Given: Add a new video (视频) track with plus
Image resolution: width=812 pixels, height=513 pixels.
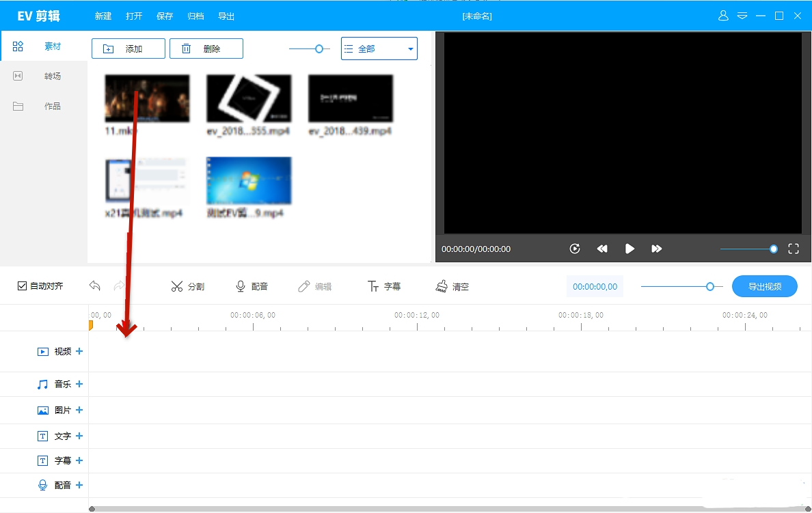Looking at the screenshot, I should (79, 351).
